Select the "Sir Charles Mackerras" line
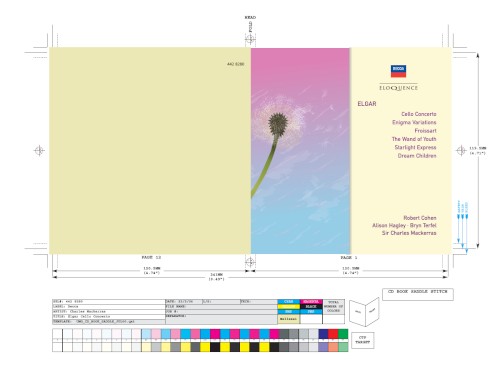Screen dimensions: 500x365 (x=409, y=233)
